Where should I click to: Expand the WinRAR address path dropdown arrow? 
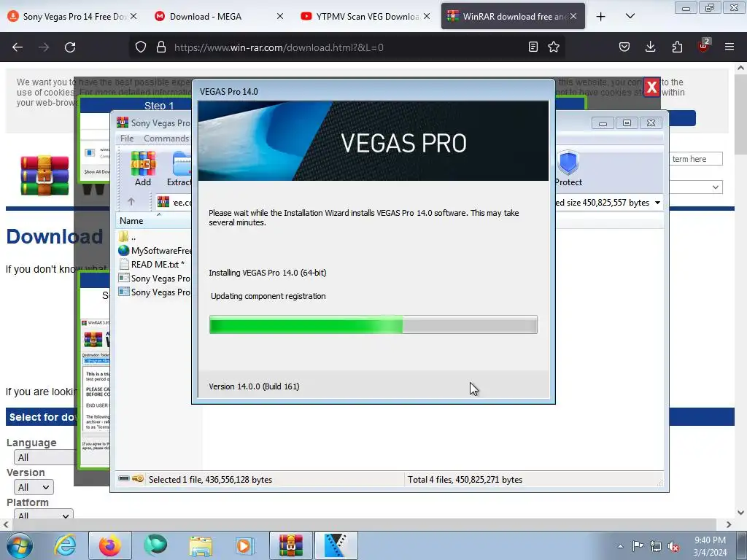(x=657, y=203)
